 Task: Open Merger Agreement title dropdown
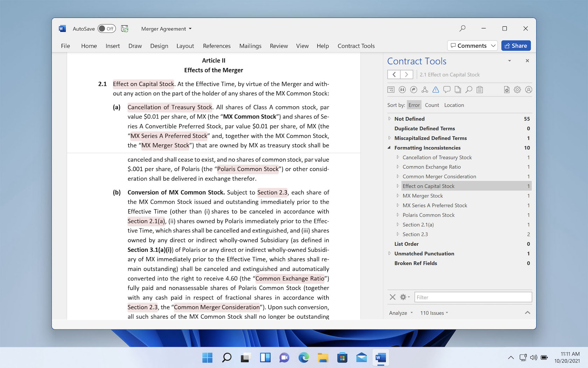(x=190, y=29)
